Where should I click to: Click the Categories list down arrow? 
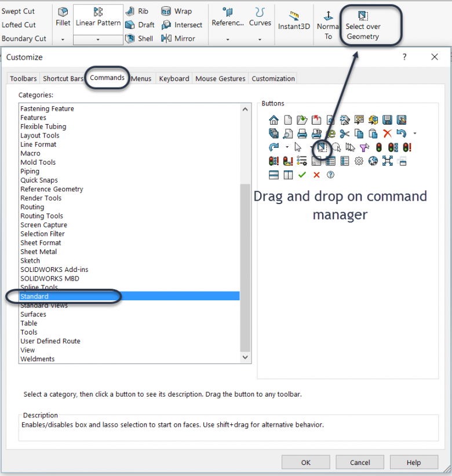245,357
